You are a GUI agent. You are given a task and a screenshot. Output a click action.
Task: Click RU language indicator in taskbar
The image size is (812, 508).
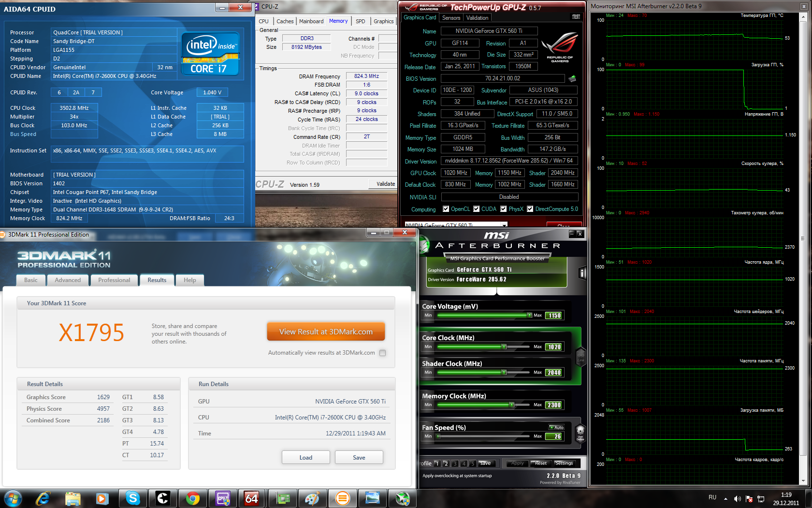pos(712,497)
